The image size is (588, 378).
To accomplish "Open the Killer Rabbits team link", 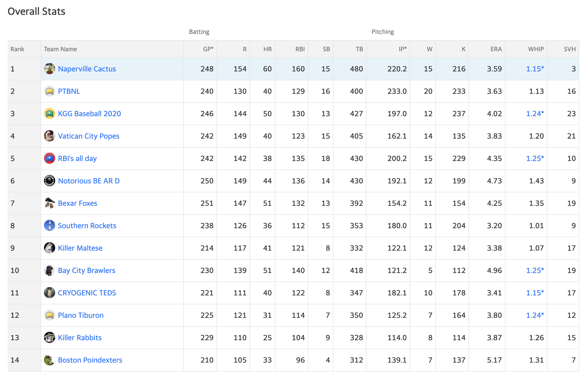I will point(80,338).
